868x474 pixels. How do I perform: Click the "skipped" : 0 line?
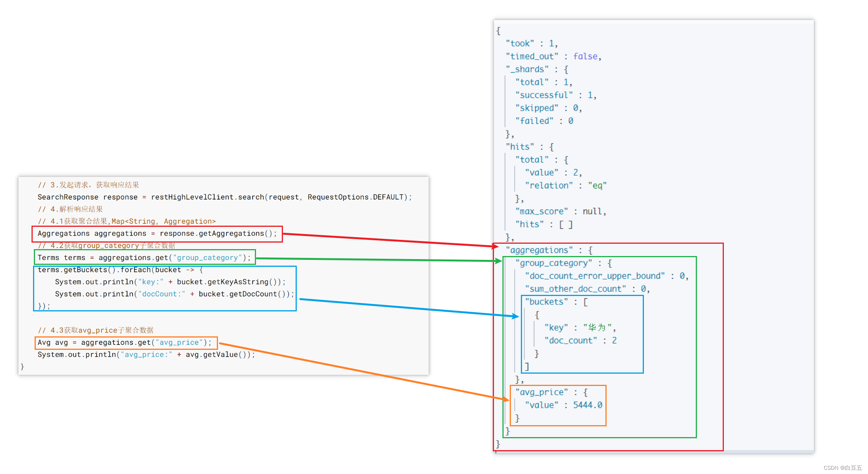coord(549,108)
